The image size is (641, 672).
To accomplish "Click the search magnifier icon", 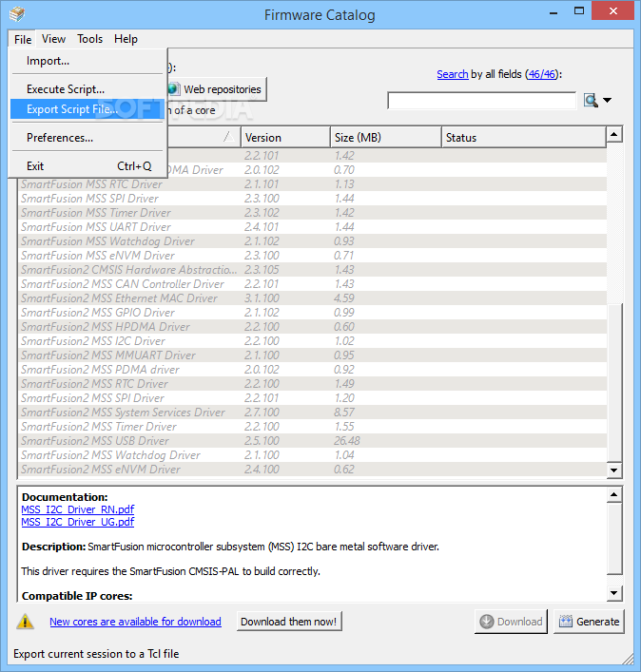I will (x=591, y=101).
